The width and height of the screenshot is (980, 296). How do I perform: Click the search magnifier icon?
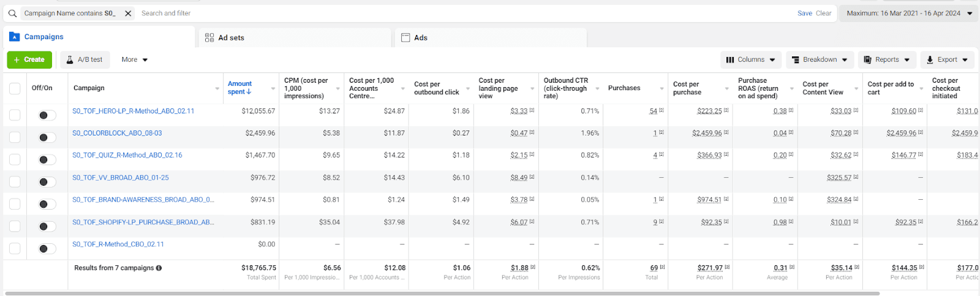pyautogui.click(x=12, y=13)
